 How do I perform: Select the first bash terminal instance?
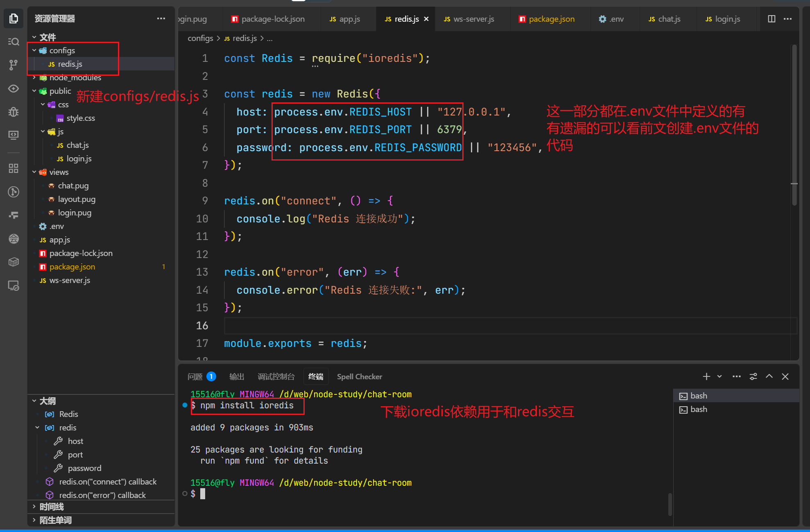point(736,396)
